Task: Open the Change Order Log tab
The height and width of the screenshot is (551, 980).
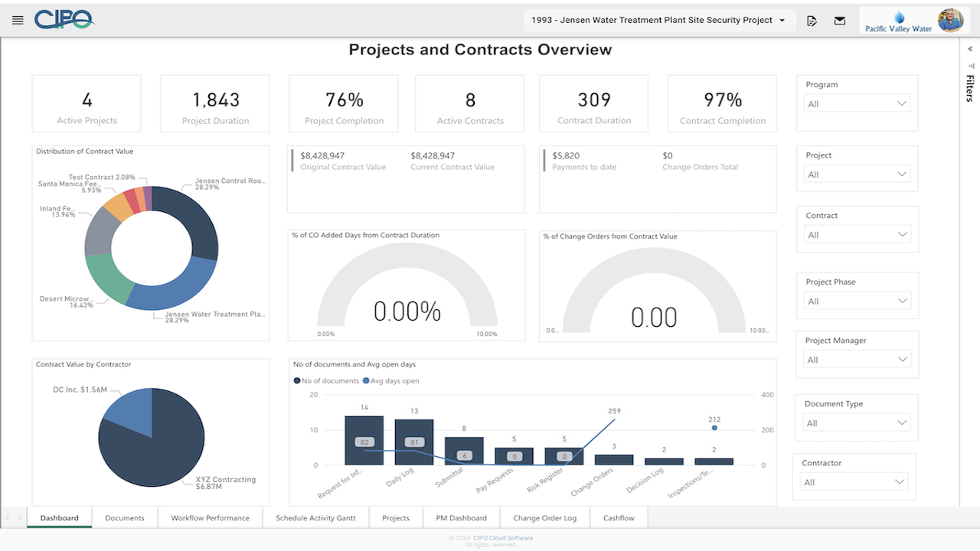Action: point(544,517)
